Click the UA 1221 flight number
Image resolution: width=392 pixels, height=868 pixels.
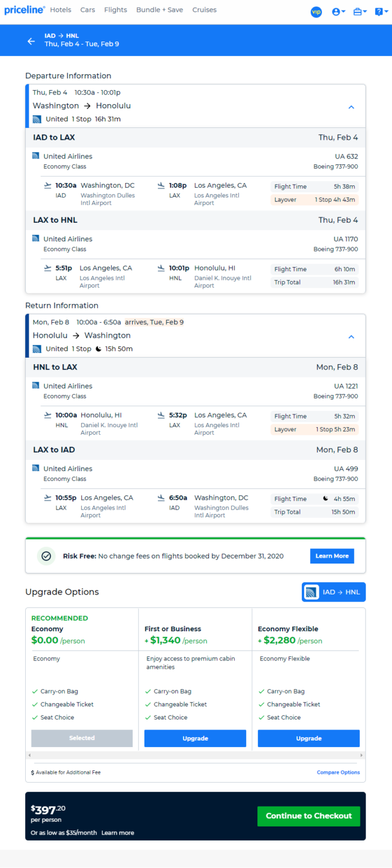[x=346, y=386]
